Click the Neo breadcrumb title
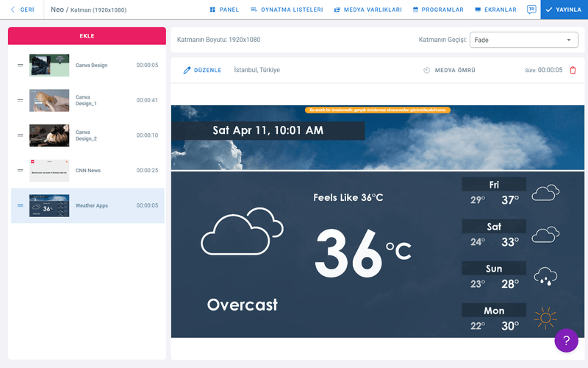This screenshot has width=588, height=368. click(x=57, y=10)
